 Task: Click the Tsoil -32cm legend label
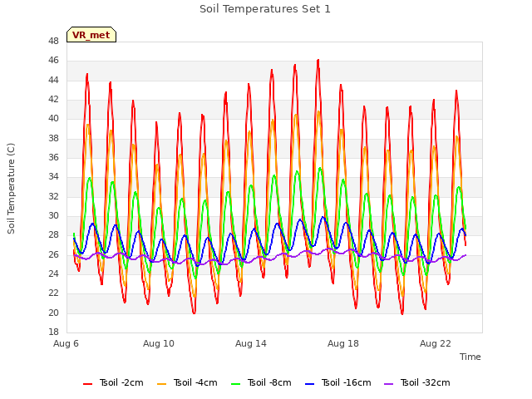[425, 382]
